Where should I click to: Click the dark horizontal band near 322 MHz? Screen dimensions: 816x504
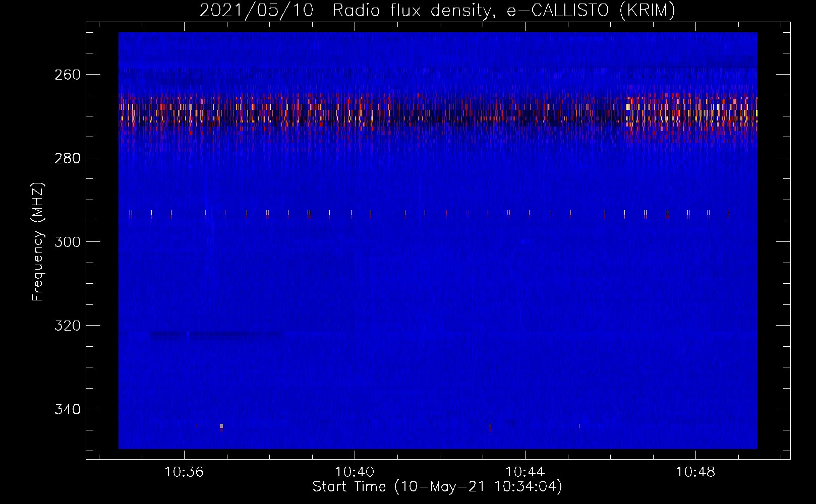pyautogui.click(x=217, y=335)
